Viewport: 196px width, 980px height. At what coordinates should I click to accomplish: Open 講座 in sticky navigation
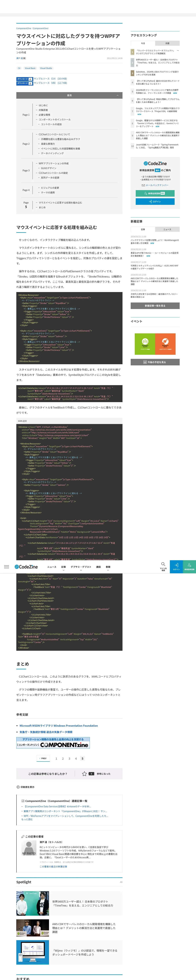98,567
